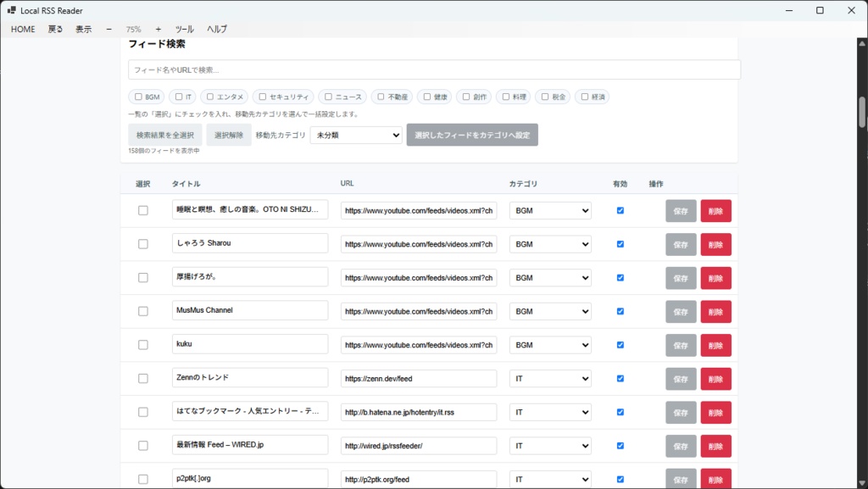Select the WIRED.jp row checkbox
868x489 pixels.
click(142, 446)
